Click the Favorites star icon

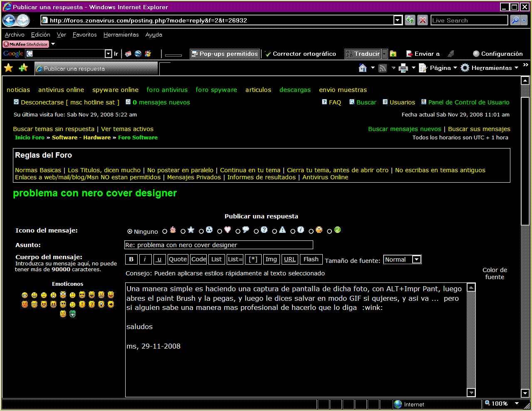(x=8, y=68)
